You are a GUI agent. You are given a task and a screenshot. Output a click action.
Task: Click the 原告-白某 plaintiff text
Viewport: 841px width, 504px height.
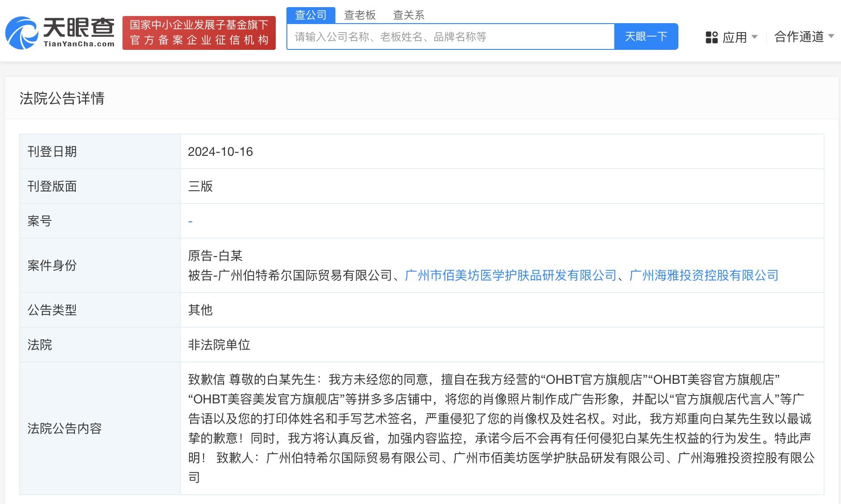(x=215, y=256)
